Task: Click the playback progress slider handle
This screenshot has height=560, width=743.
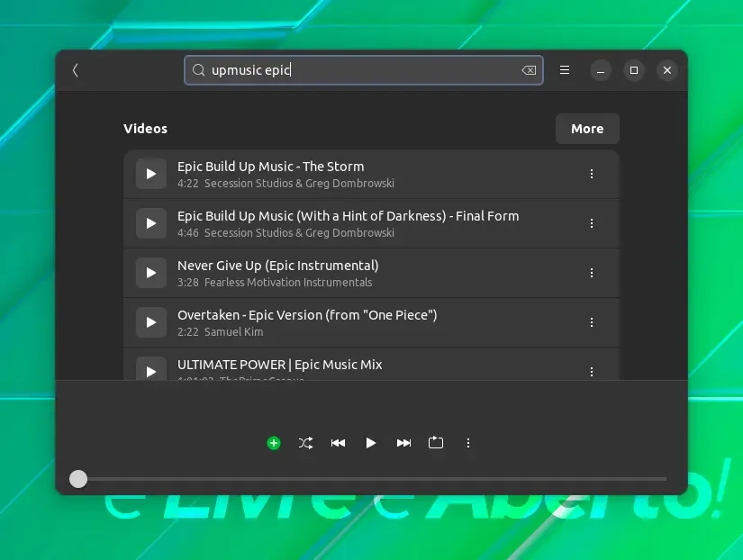Action: click(78, 479)
